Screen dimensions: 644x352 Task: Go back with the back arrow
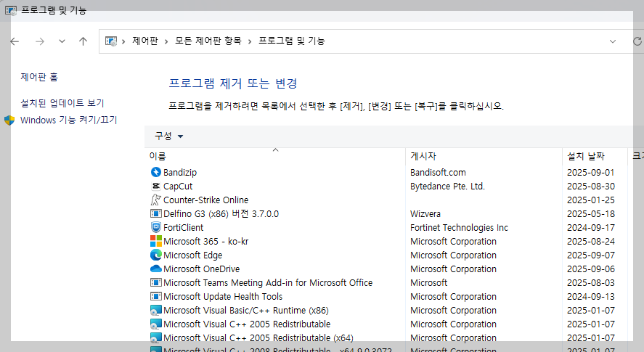click(x=15, y=41)
